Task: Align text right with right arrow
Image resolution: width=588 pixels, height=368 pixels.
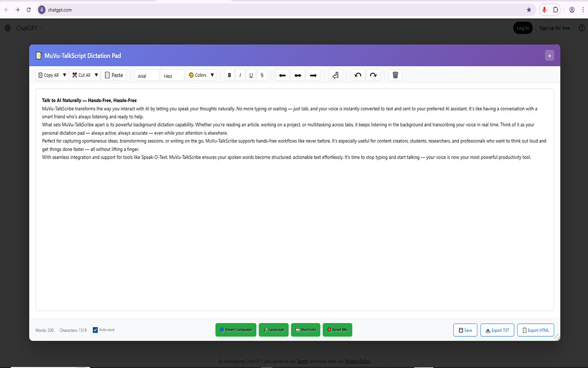Action: click(313, 75)
